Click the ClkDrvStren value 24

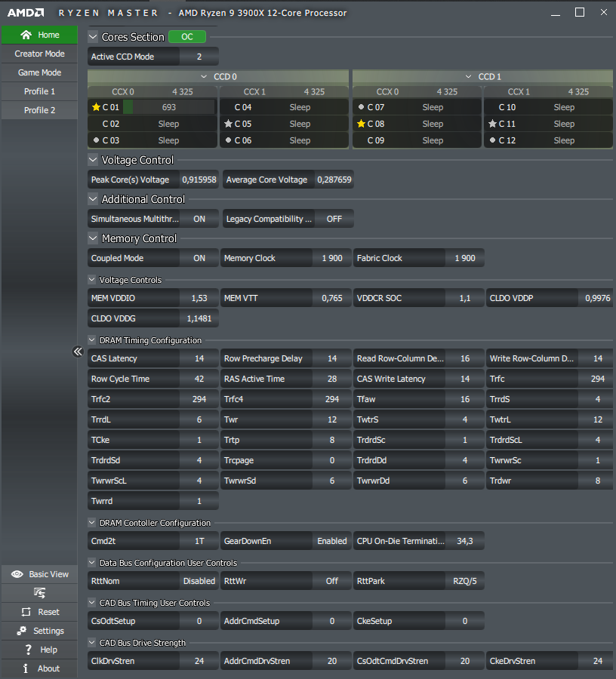click(x=199, y=661)
